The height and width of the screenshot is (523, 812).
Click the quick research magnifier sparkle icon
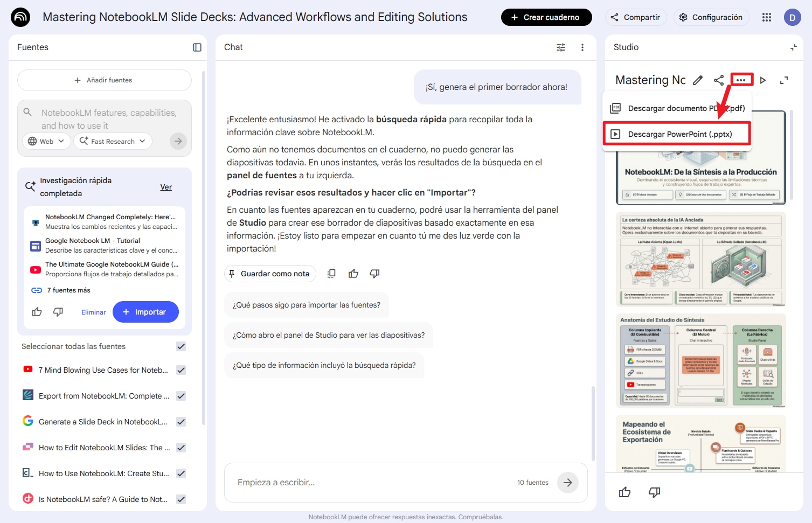coord(30,187)
